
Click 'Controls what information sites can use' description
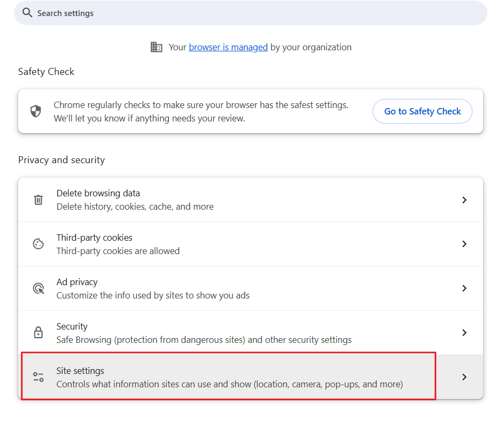229,384
